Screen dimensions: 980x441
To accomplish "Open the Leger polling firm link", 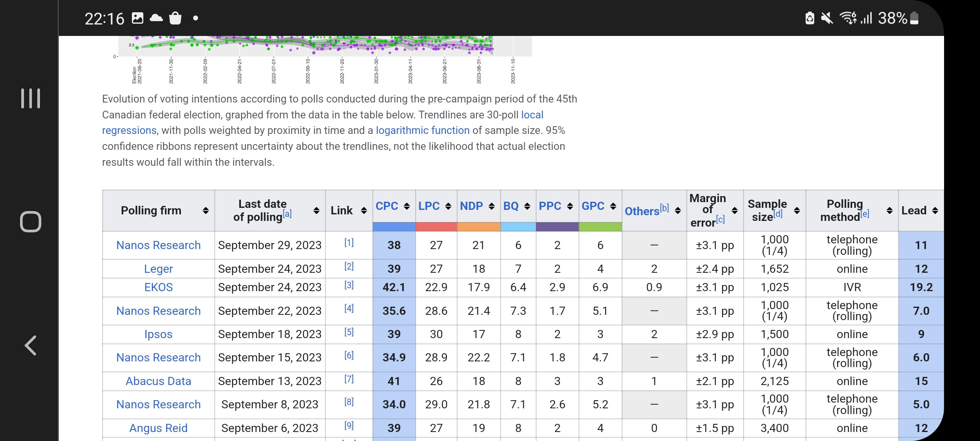I will pyautogui.click(x=158, y=269).
